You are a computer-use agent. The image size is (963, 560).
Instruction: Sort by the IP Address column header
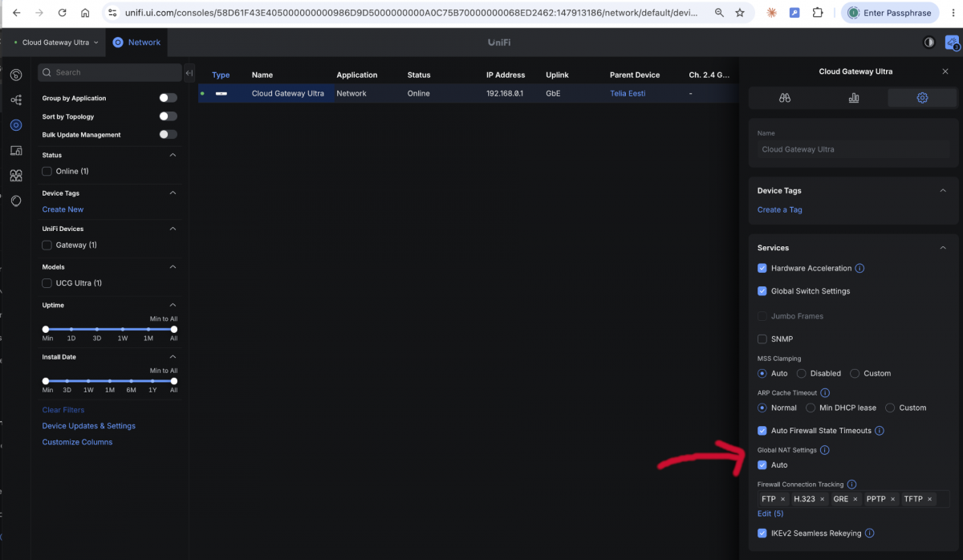pos(506,75)
